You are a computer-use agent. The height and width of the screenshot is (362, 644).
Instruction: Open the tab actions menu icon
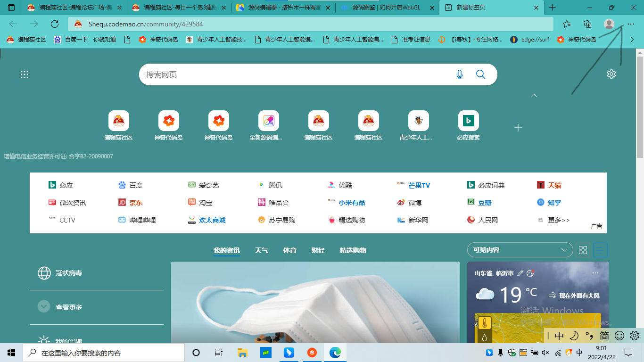point(11,8)
